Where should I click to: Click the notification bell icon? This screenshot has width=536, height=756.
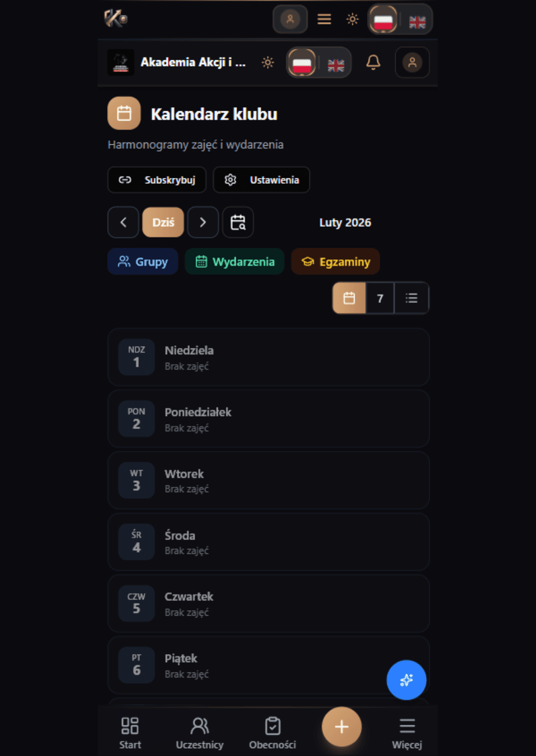(x=373, y=63)
